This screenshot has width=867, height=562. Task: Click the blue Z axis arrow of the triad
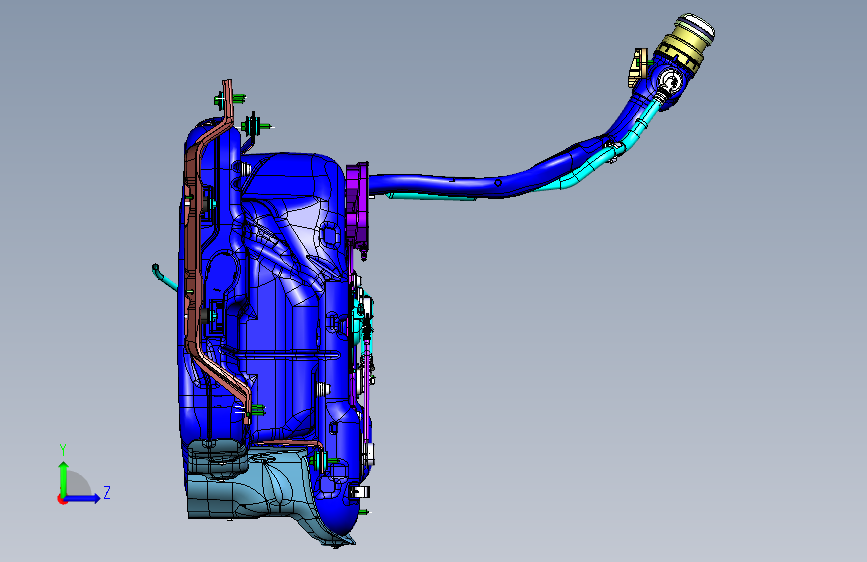click(x=83, y=498)
